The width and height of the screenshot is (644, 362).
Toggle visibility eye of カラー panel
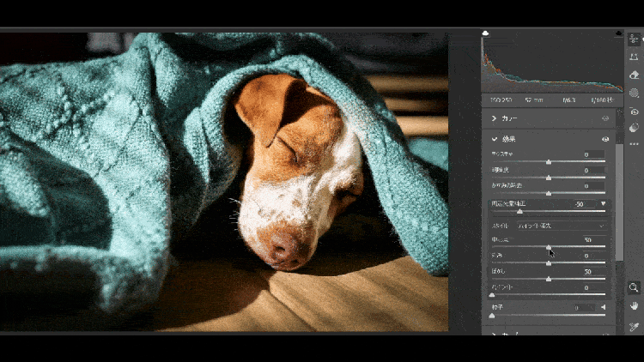[x=605, y=118]
